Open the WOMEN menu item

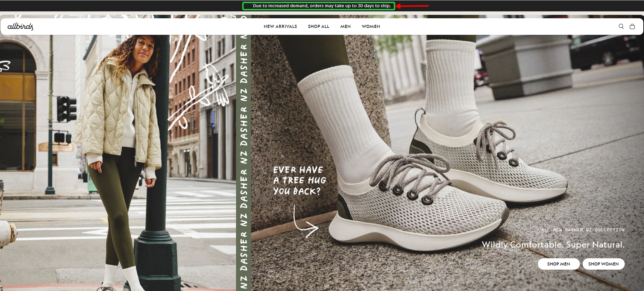coord(371,27)
